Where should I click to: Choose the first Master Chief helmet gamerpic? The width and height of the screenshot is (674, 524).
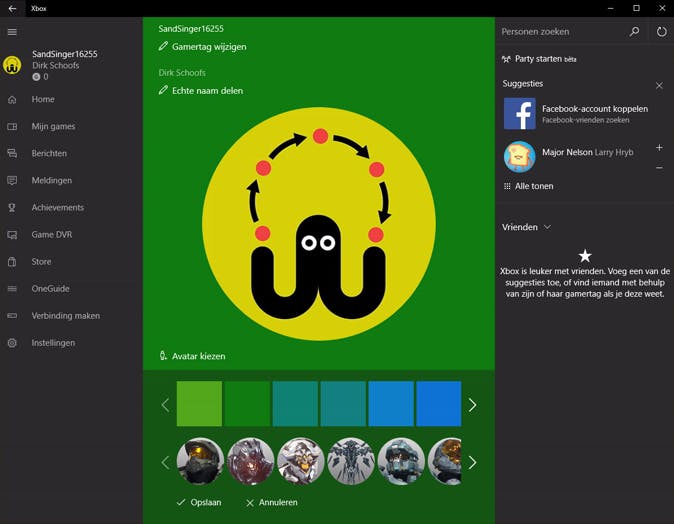pos(200,461)
